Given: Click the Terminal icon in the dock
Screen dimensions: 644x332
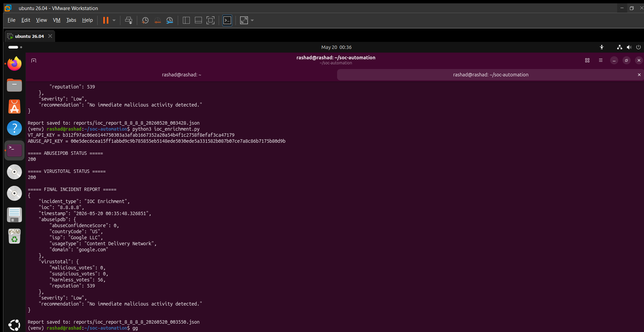Looking at the screenshot, I should [x=14, y=150].
